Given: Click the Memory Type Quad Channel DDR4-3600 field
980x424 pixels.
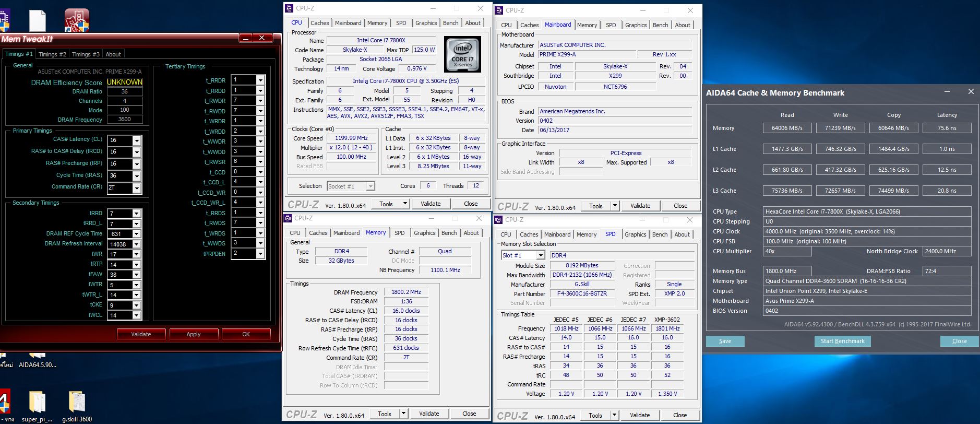Looking at the screenshot, I should pos(867,281).
